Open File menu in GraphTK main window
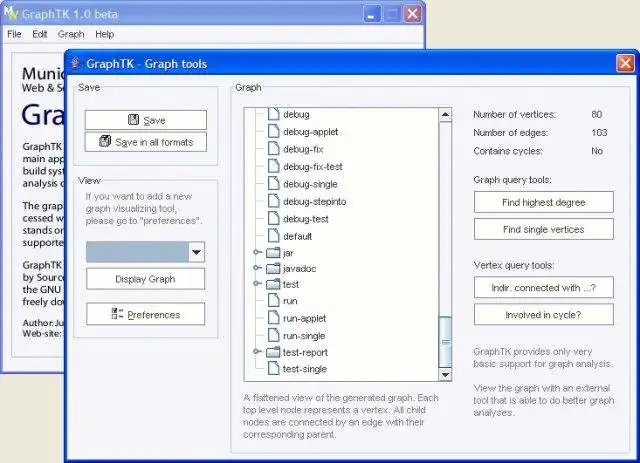The height and width of the screenshot is (463, 640). 14,34
